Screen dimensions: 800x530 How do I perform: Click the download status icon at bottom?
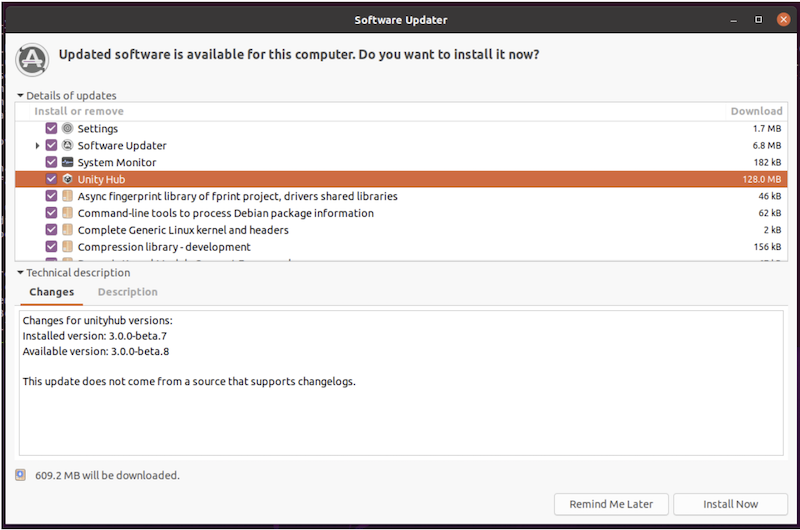pos(22,475)
